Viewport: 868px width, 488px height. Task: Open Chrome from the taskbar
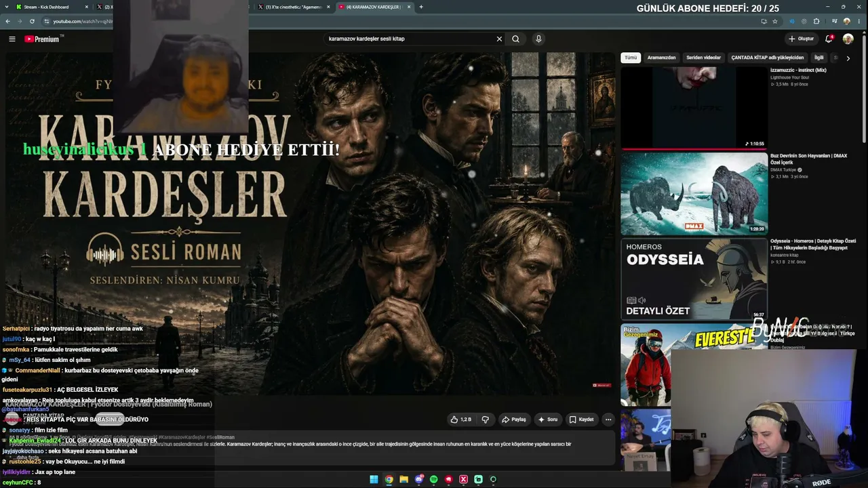coord(389,480)
